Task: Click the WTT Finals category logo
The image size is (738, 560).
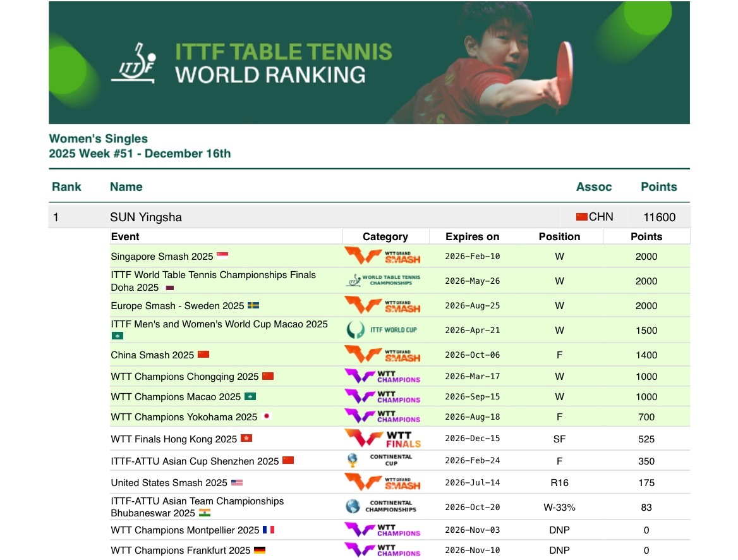Action: click(x=382, y=439)
